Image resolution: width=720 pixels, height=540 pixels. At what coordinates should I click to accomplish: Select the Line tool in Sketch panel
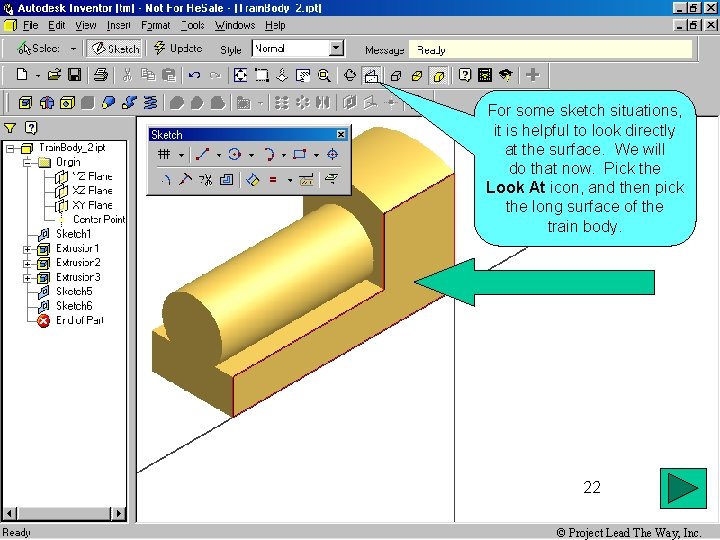[x=202, y=154]
